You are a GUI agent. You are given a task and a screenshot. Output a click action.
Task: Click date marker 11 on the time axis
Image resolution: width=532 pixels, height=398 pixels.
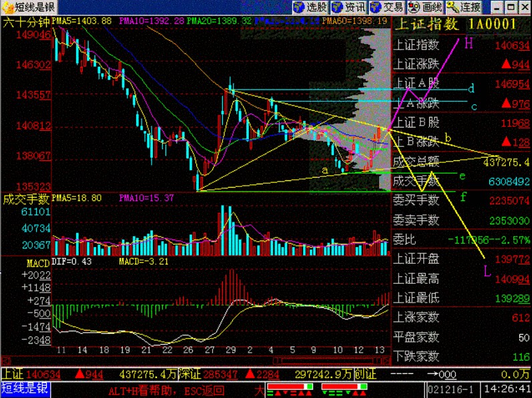(61, 350)
